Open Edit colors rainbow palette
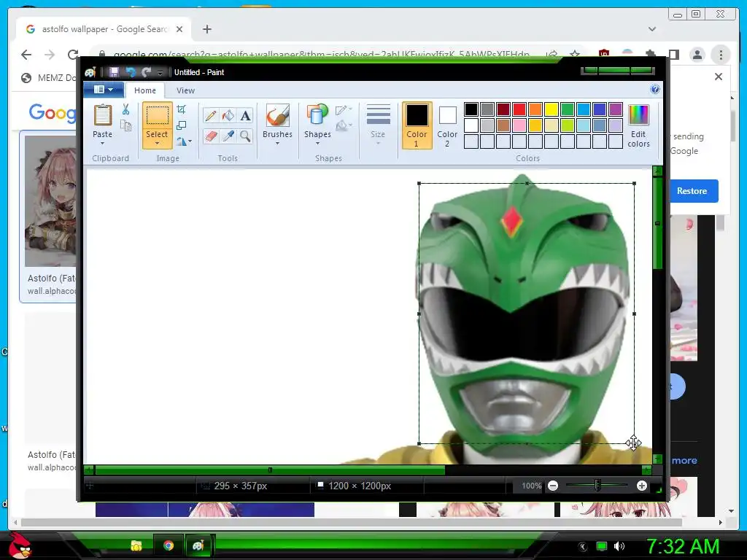747x560 pixels. pyautogui.click(x=638, y=125)
